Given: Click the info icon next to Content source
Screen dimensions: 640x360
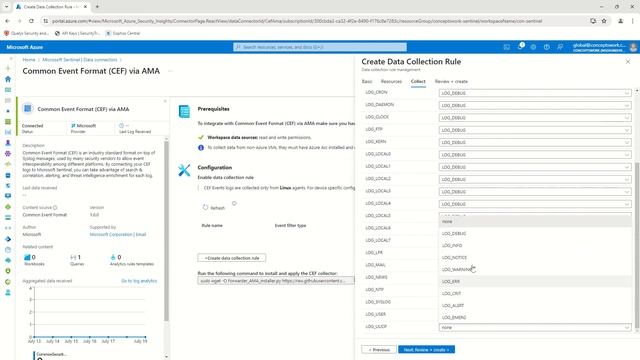Looking at the screenshot, I should click(55, 207).
